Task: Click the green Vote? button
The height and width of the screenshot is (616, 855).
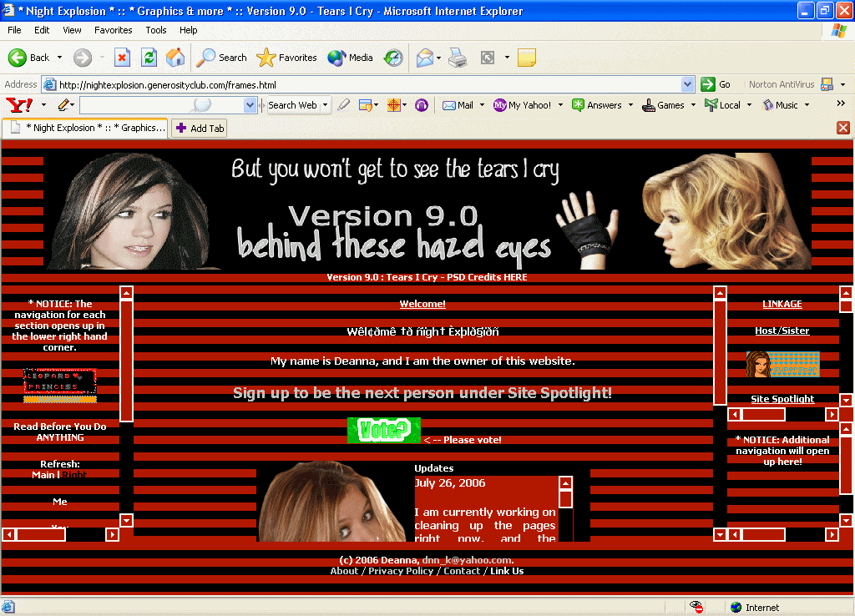Action: point(383,431)
